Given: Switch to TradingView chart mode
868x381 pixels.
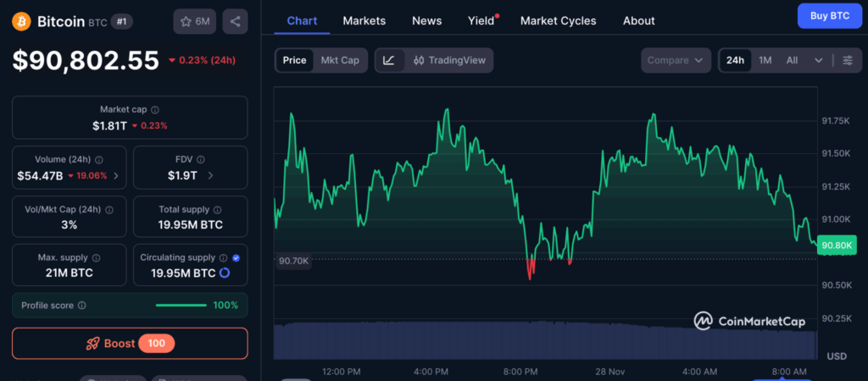Looking at the screenshot, I should pos(449,60).
